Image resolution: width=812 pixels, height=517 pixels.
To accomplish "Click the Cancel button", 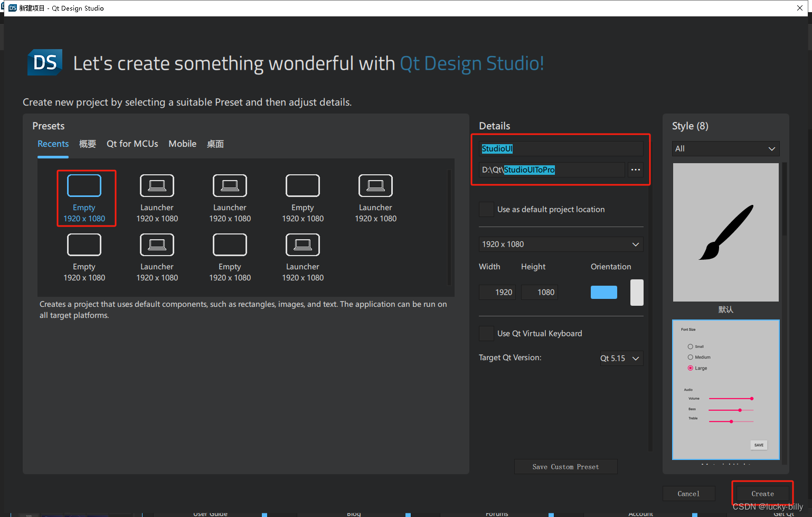I will coord(688,494).
